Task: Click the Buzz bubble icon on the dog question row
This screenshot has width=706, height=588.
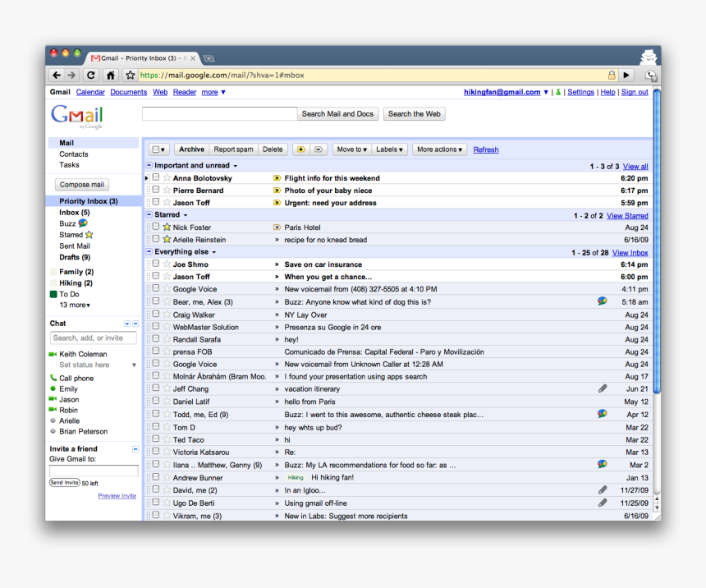Action: tap(603, 301)
